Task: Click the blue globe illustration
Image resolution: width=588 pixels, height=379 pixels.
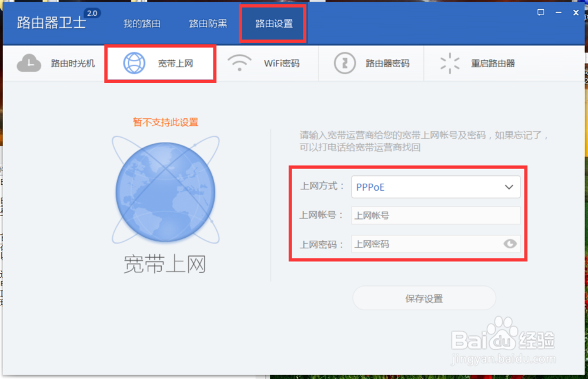Action: (x=166, y=191)
